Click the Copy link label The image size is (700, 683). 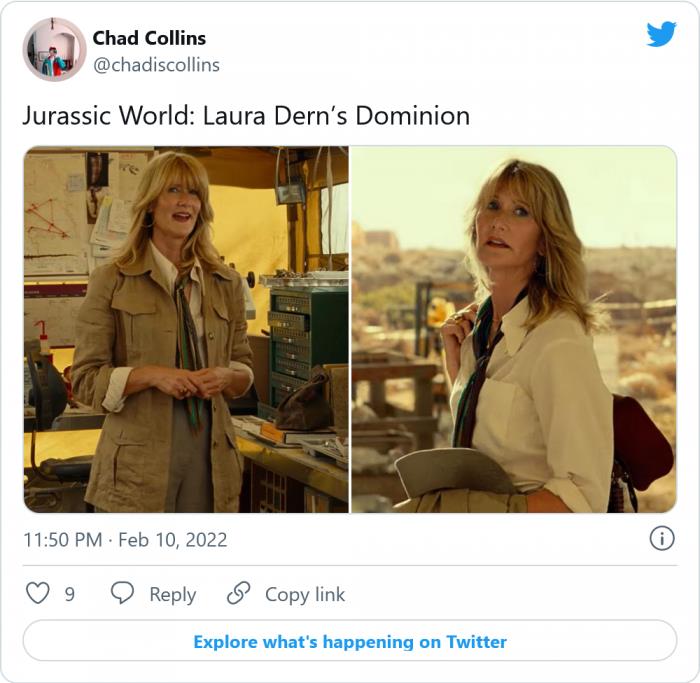(305, 594)
